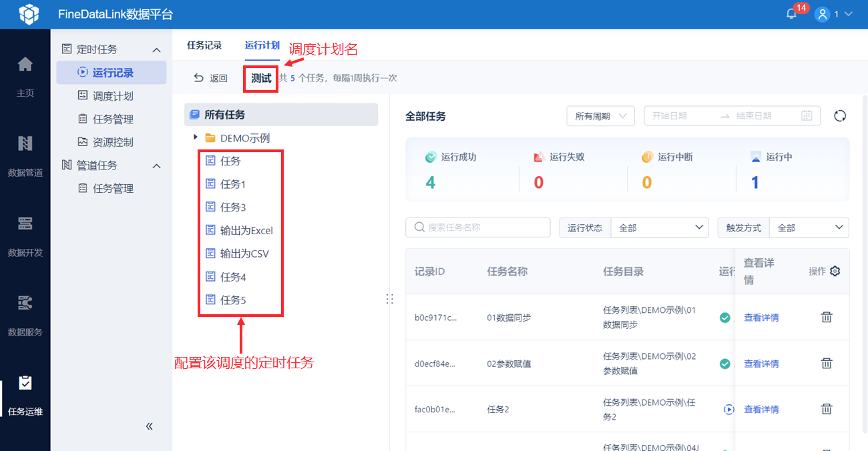Filter by 运行中 count card

tap(791, 170)
